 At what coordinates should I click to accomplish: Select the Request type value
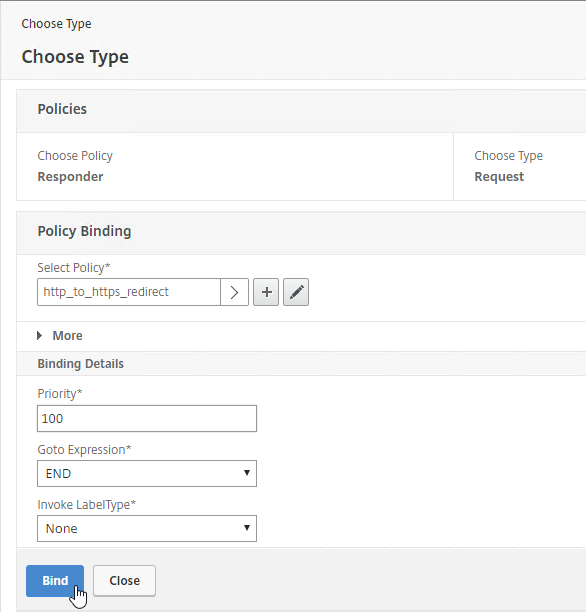[499, 177]
